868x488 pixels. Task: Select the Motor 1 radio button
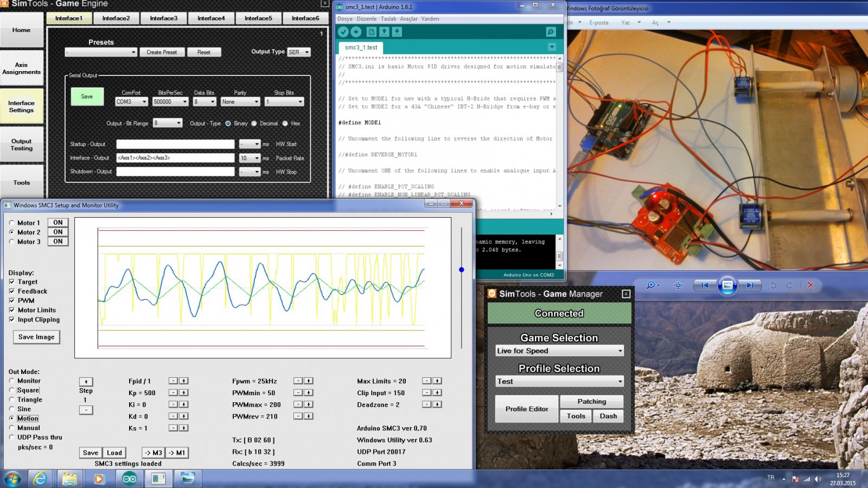tap(12, 223)
